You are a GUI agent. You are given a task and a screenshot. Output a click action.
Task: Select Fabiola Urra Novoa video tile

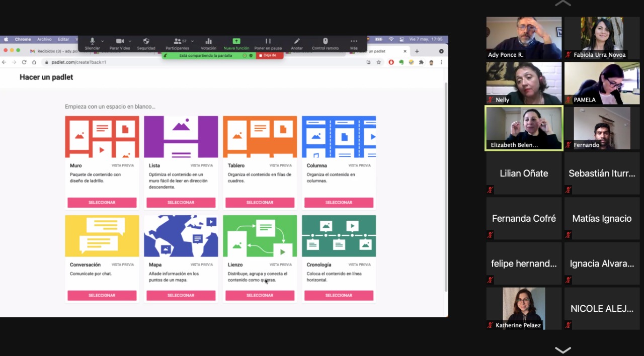(602, 38)
